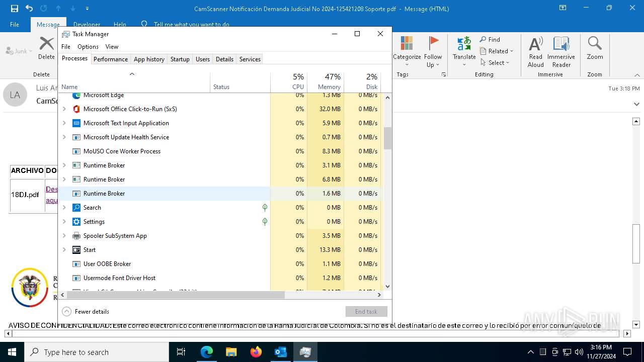Click the Start process icon

pos(76,250)
